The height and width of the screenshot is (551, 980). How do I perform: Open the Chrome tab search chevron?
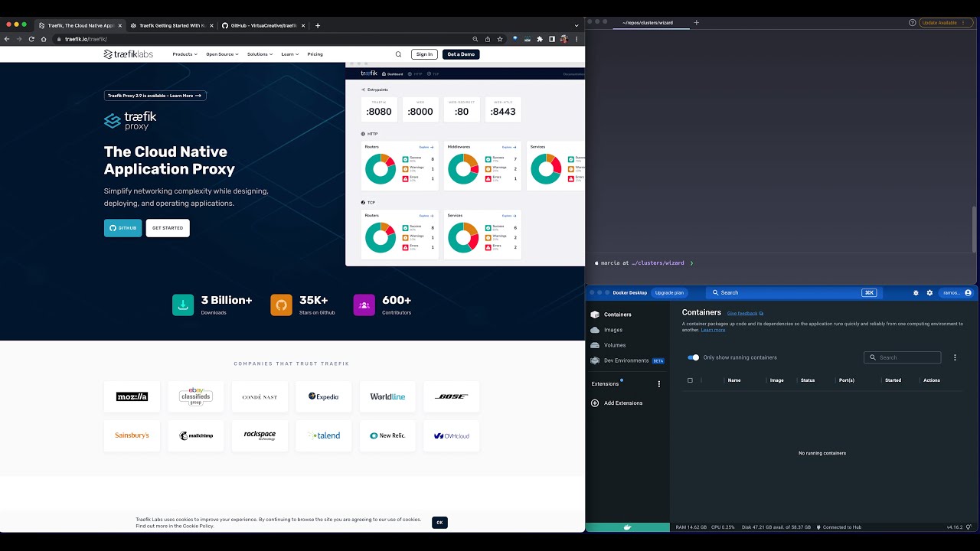tap(577, 25)
